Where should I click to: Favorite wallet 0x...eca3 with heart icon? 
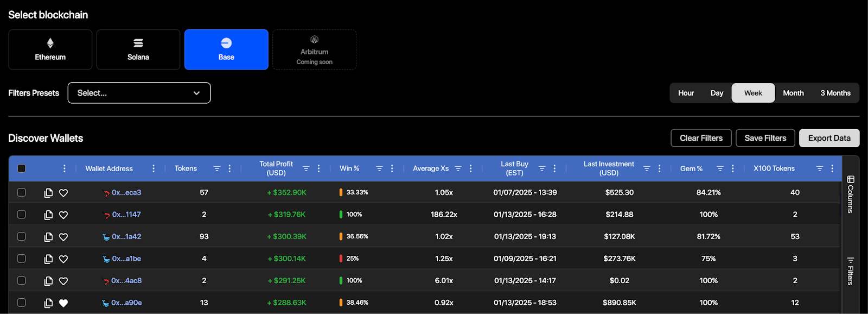[x=63, y=193]
